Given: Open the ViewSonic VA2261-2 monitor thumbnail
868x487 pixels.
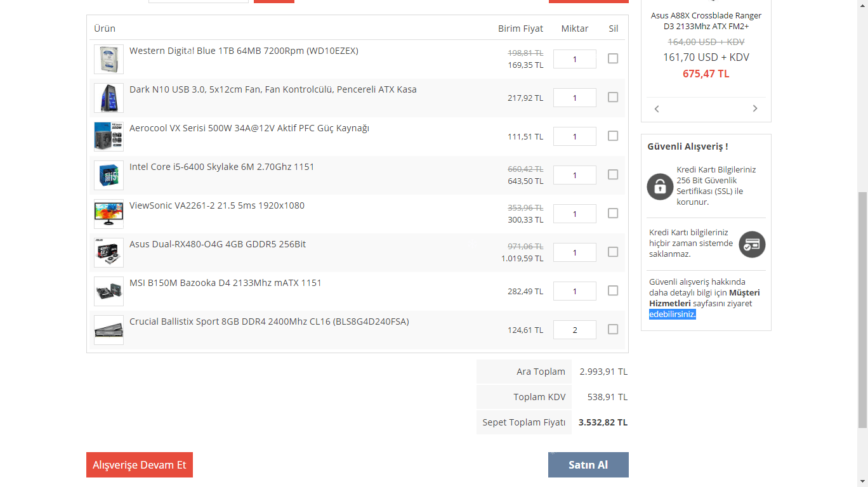Looking at the screenshot, I should coord(109,214).
